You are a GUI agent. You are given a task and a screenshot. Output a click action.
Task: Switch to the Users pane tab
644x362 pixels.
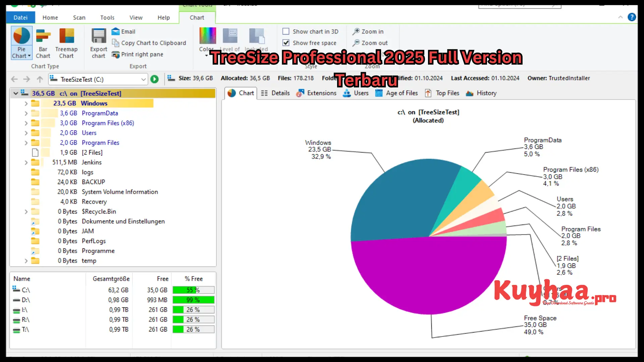pos(356,93)
